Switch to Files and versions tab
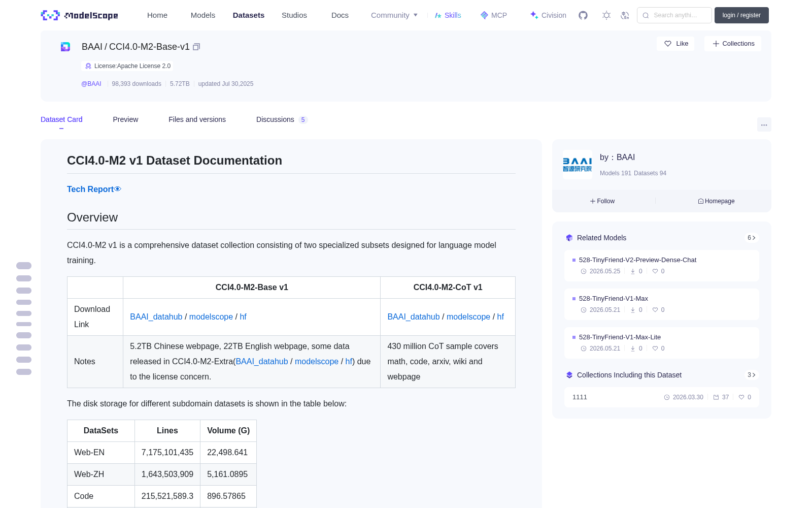 [x=197, y=119]
